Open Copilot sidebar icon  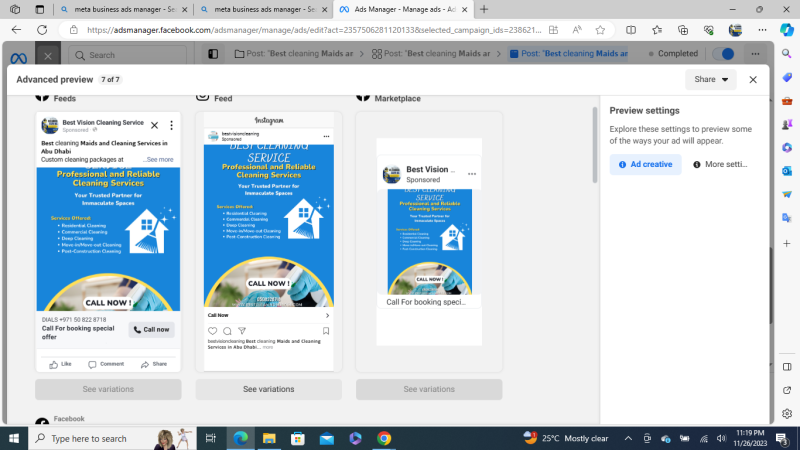click(x=787, y=30)
